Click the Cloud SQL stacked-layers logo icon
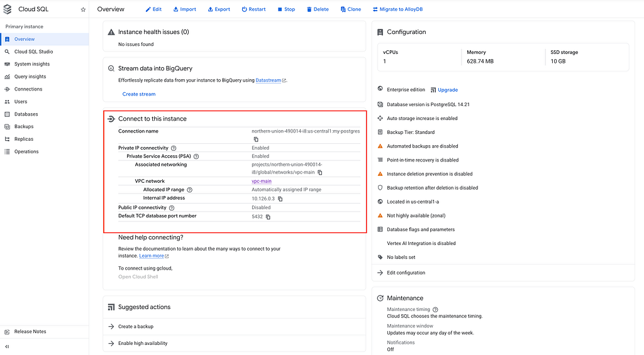 click(8, 9)
